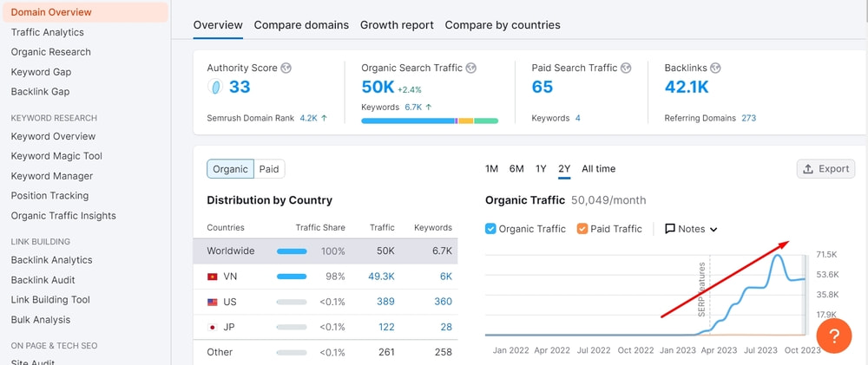This screenshot has width=868, height=365.
Task: Open the paid keywords count 4 link
Action: [x=578, y=118]
